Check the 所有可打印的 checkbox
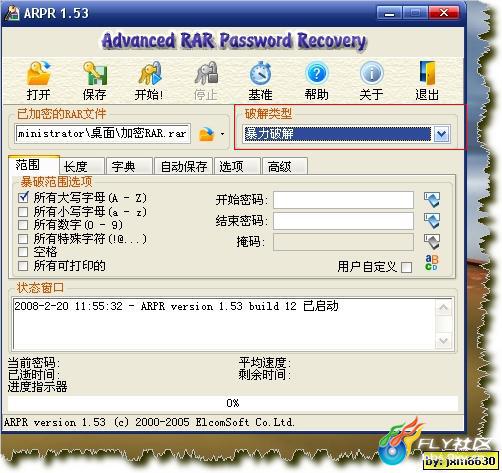The image size is (502, 473). (23, 266)
